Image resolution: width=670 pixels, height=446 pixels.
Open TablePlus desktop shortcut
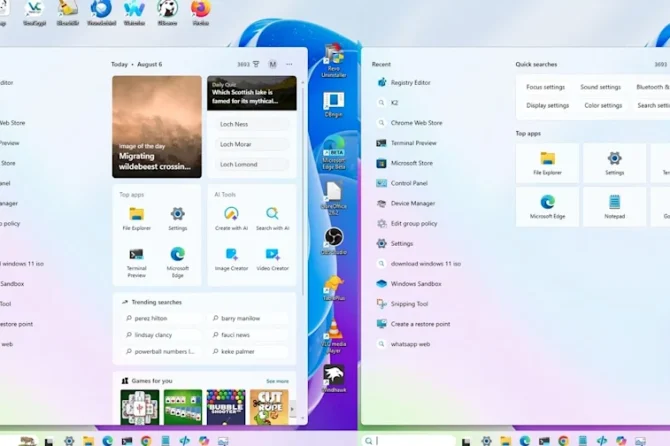tap(334, 288)
